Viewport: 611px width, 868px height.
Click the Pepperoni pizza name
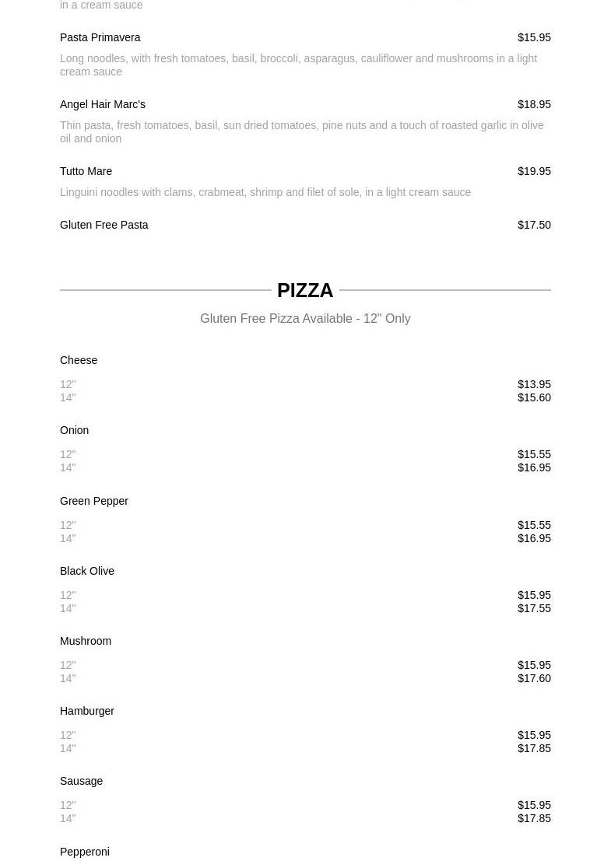click(84, 852)
